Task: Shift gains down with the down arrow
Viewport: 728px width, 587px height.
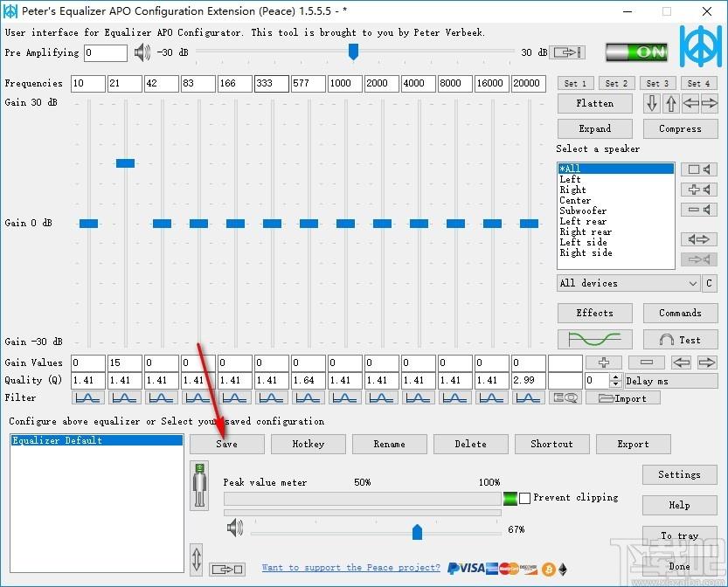Action: tap(651, 103)
